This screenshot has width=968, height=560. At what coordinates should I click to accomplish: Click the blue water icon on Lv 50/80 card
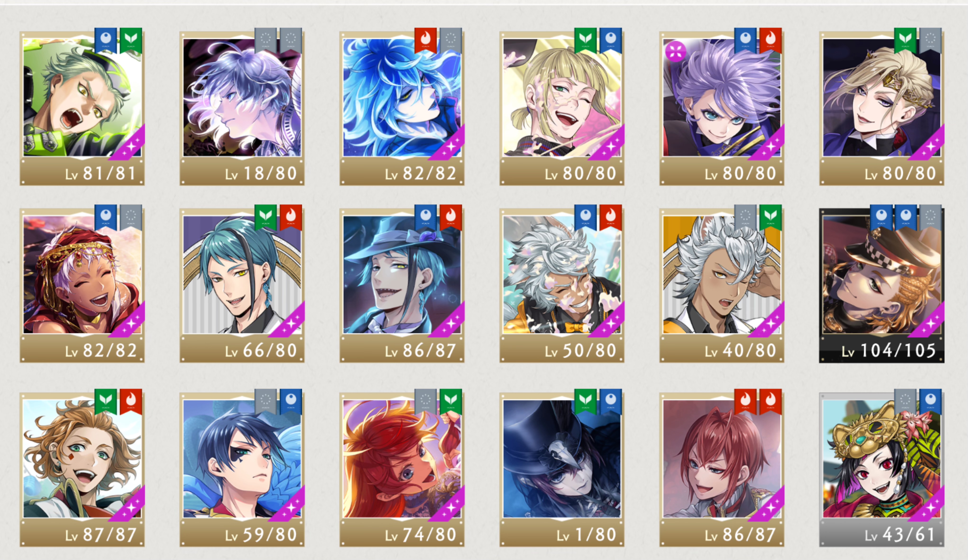pyautogui.click(x=585, y=217)
